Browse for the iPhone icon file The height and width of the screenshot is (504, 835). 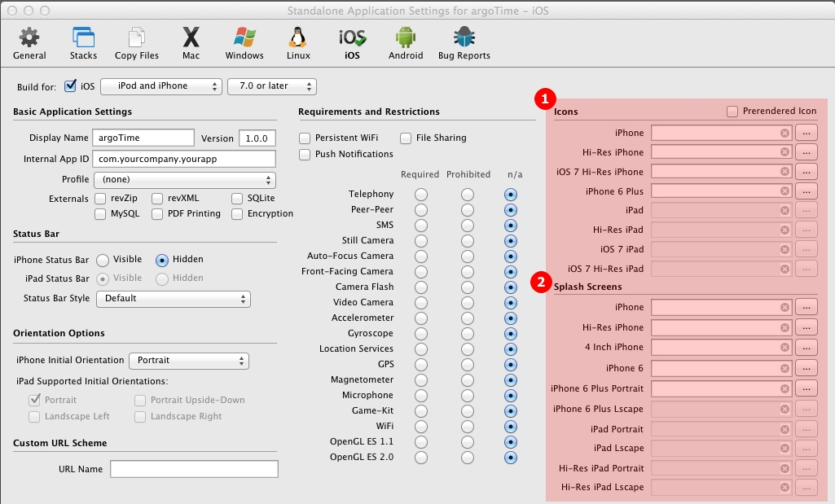point(806,133)
